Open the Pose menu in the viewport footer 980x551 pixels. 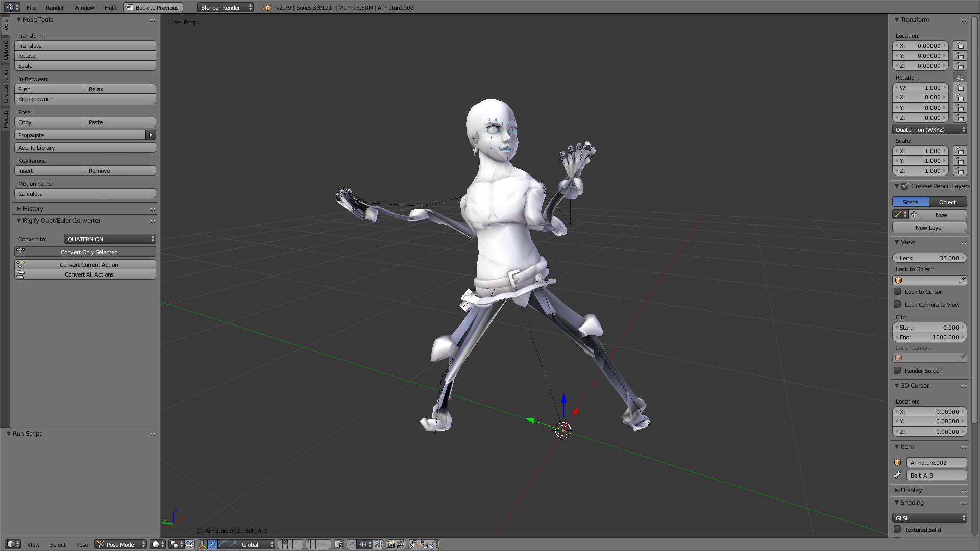pyautogui.click(x=82, y=544)
